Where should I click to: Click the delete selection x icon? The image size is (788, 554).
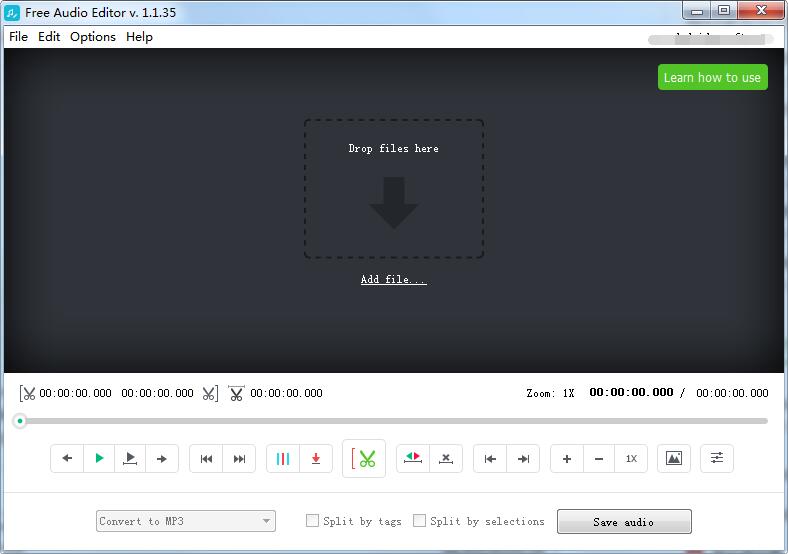(446, 458)
